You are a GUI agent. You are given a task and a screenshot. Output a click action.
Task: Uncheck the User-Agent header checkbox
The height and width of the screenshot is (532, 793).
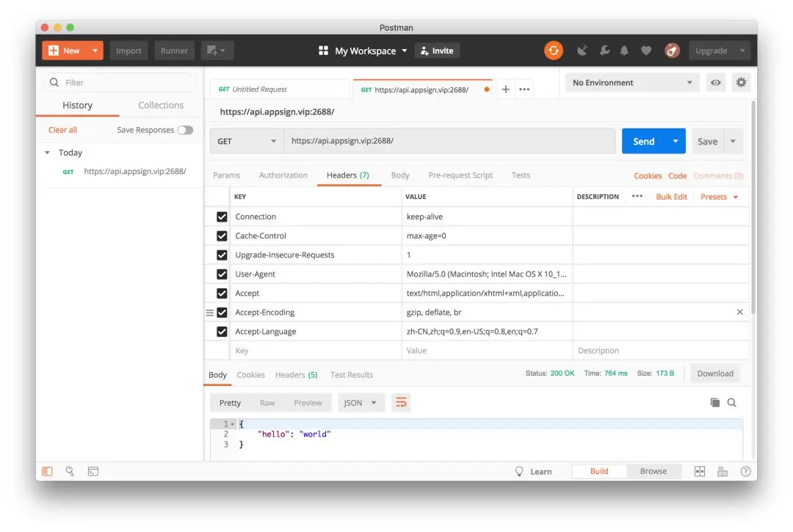click(222, 274)
